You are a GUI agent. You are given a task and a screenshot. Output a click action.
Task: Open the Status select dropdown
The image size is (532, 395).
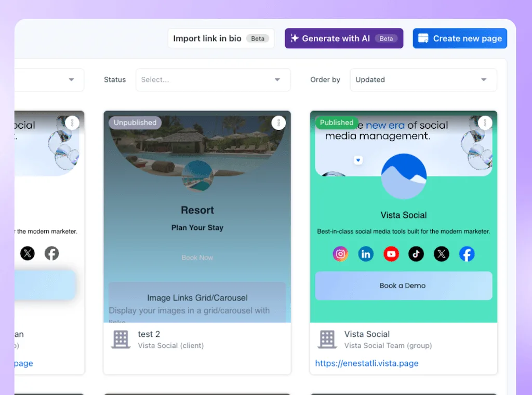(213, 80)
